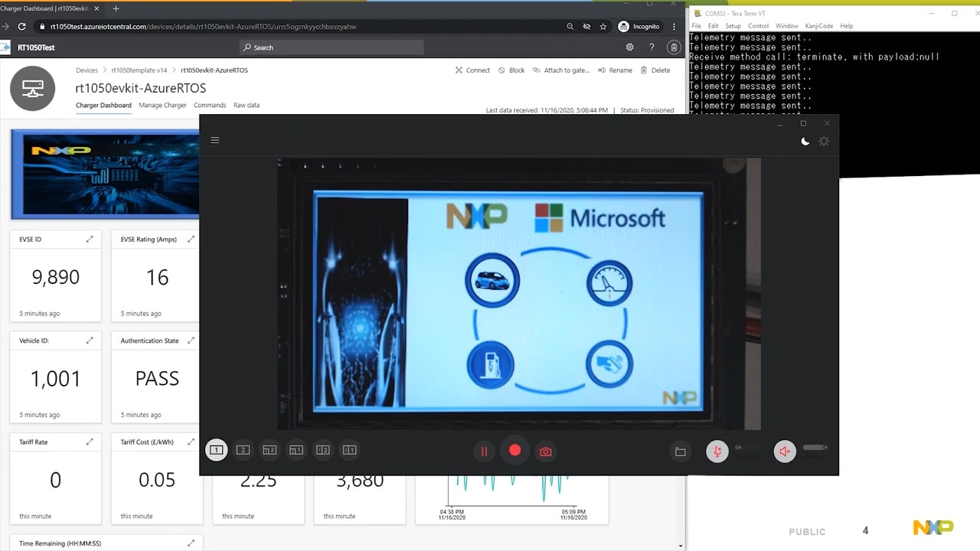Expand the EVSE ID tile
Screen dimensions: 980x551
(90, 240)
